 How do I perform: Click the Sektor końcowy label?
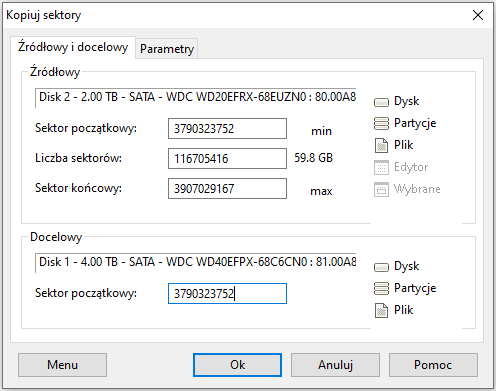[x=78, y=188]
